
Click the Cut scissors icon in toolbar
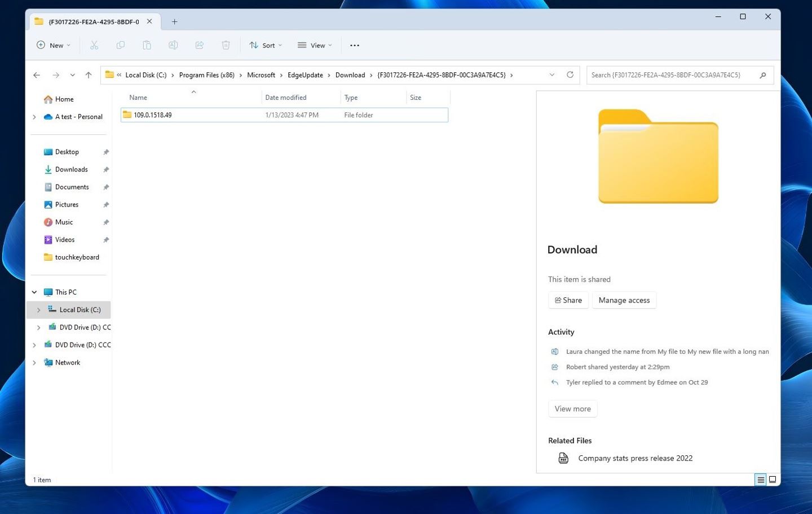click(94, 45)
